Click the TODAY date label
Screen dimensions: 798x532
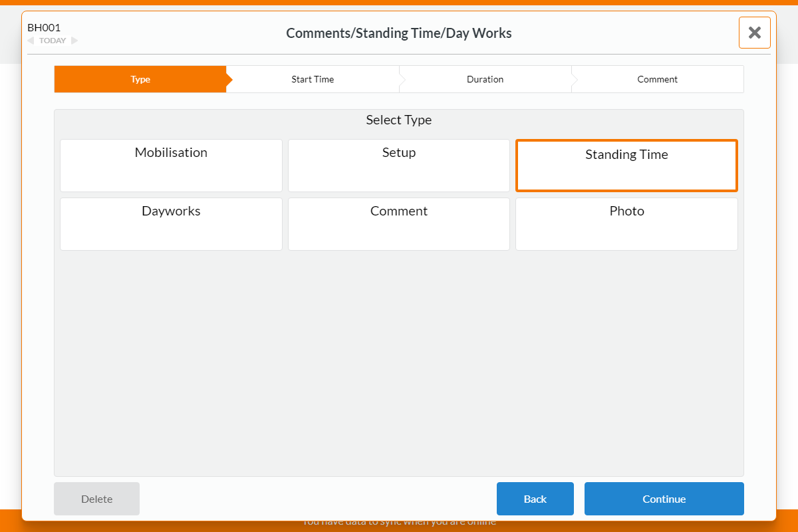53,41
